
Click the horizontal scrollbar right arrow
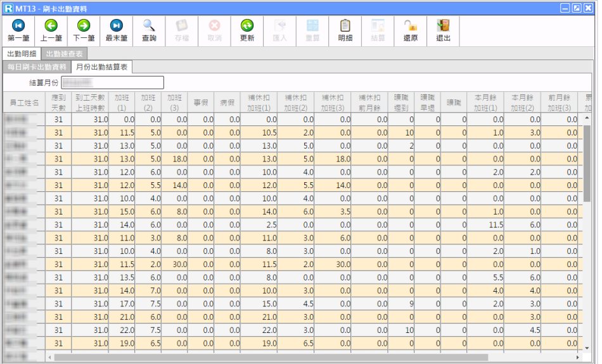pyautogui.click(x=578, y=357)
